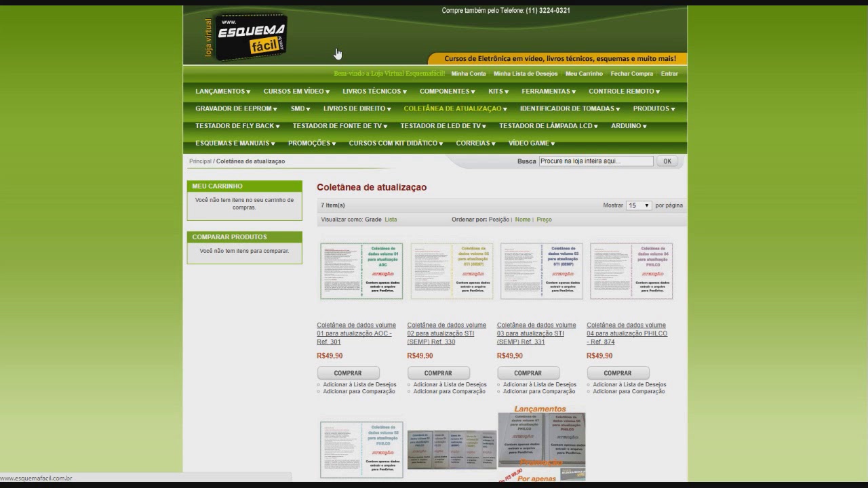The height and width of the screenshot is (488, 868).
Task: Open volume 01 AOC product thumbnail
Action: [x=361, y=271]
